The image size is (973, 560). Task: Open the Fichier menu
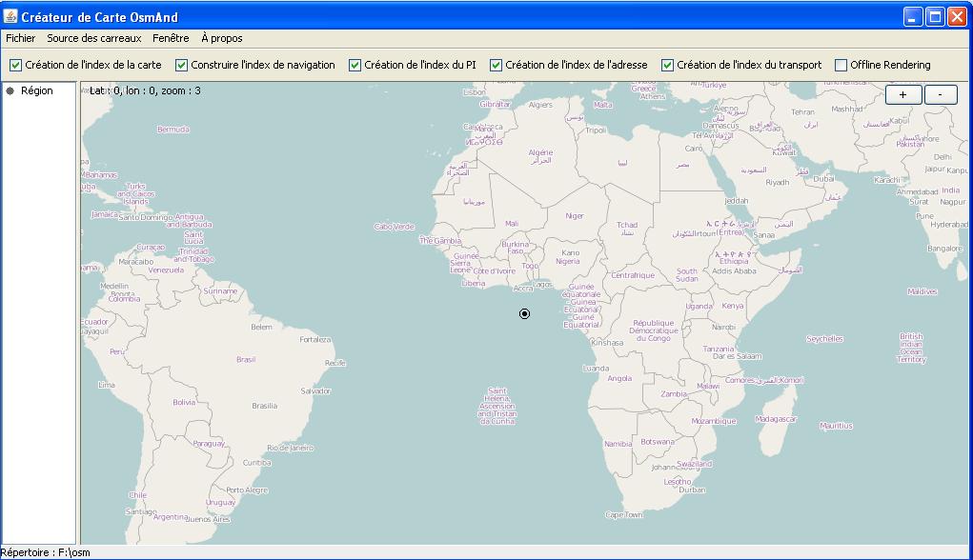20,38
